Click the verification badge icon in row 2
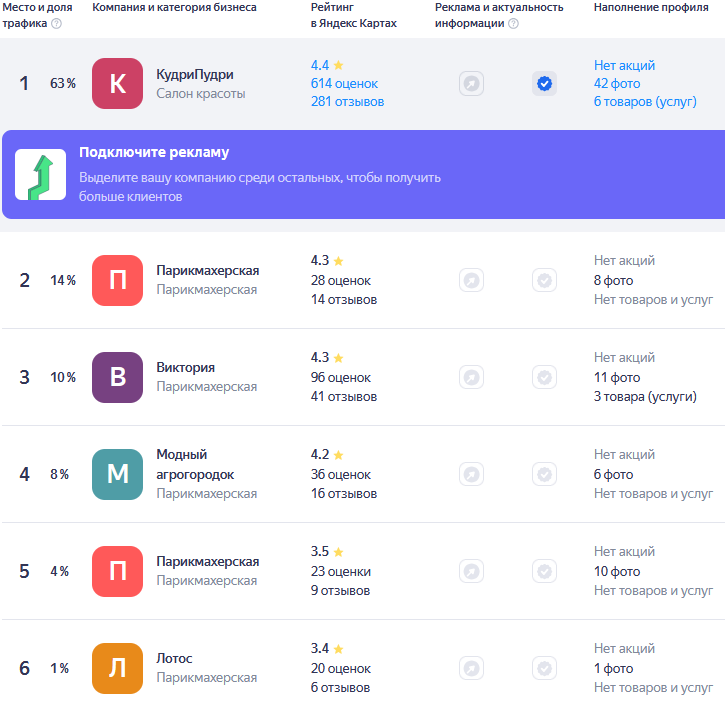This screenshot has width=725, height=710. [x=544, y=281]
